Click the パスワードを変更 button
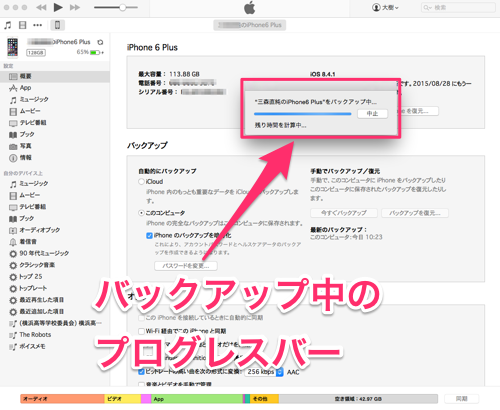This screenshot has height=410, width=500. 186,266
